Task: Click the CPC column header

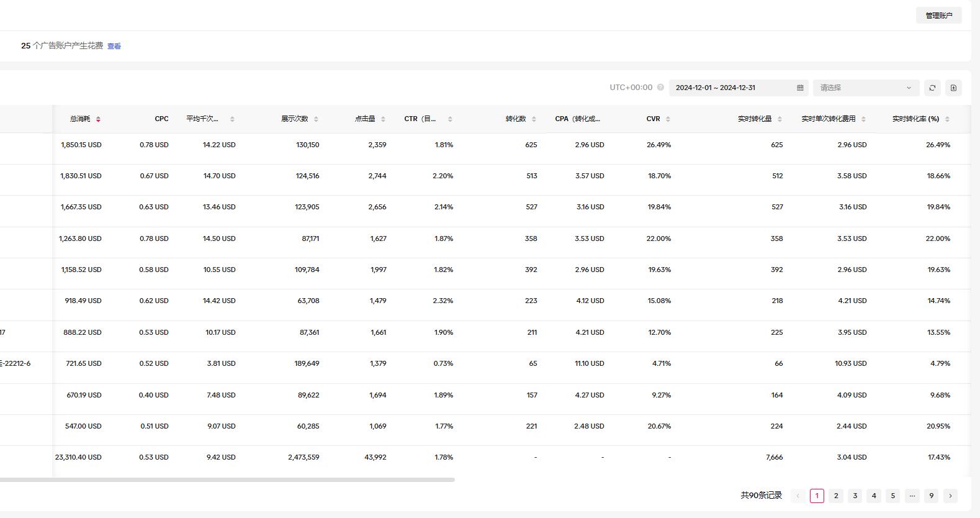Action: tap(161, 119)
